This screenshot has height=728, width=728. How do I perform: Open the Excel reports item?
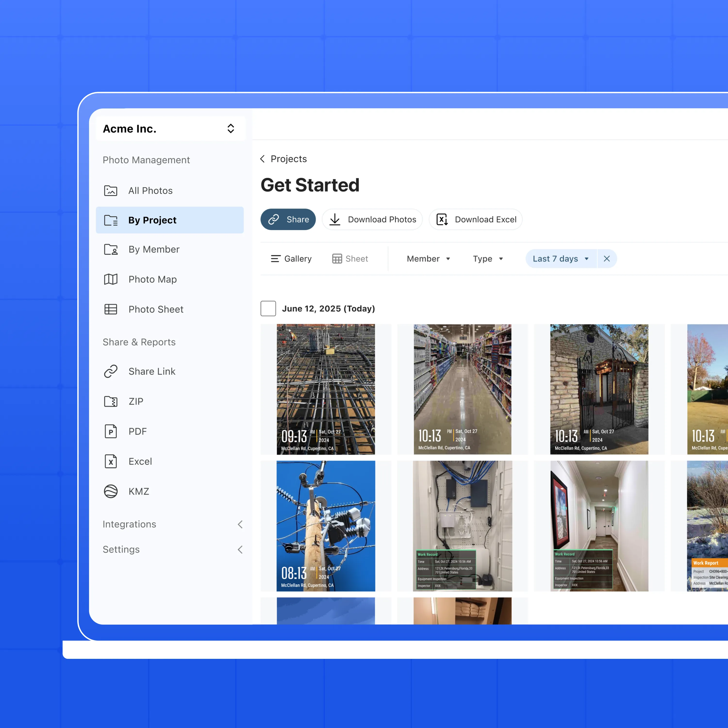click(140, 461)
